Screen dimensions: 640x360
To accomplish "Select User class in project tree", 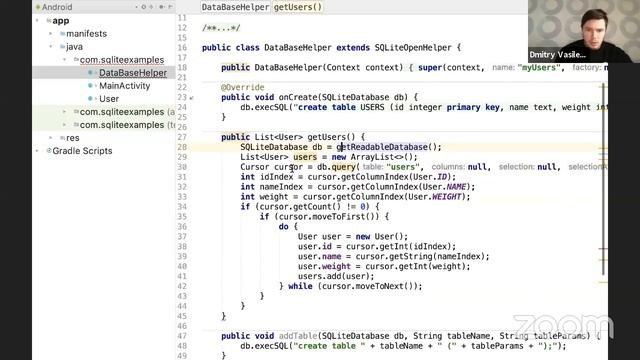I will click(x=109, y=99).
